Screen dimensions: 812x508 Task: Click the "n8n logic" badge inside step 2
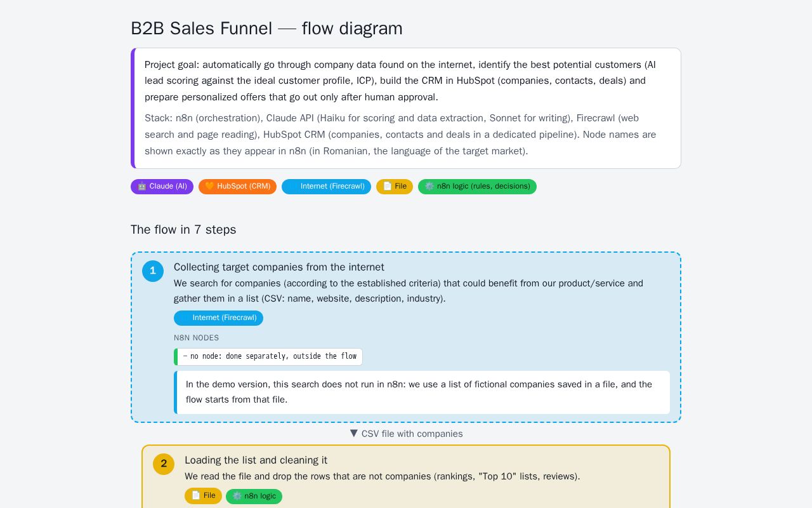click(254, 496)
